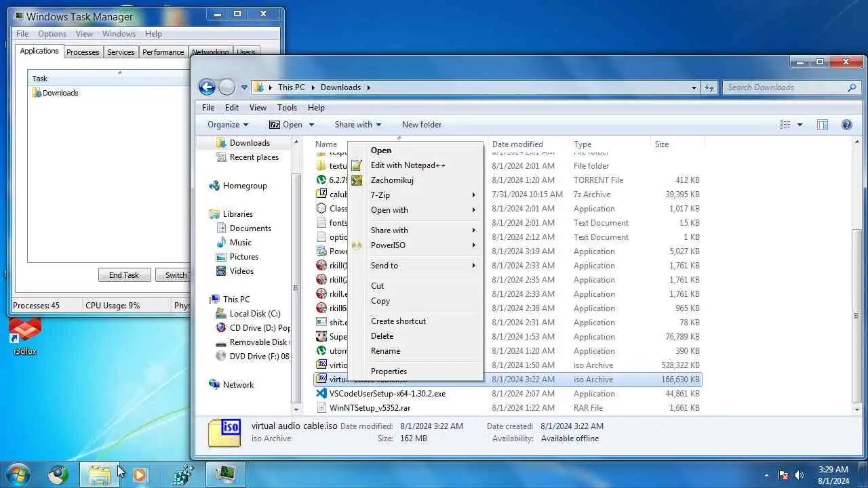868x488 pixels.
Task: Open the Windows Start menu
Action: point(18,474)
